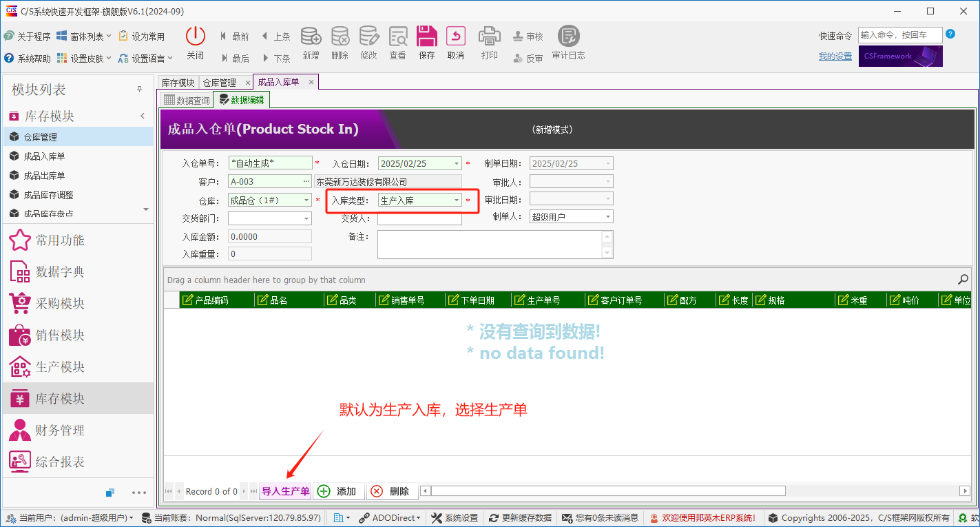Click the grid search magnifier icon
980x527 pixels.
click(x=963, y=280)
